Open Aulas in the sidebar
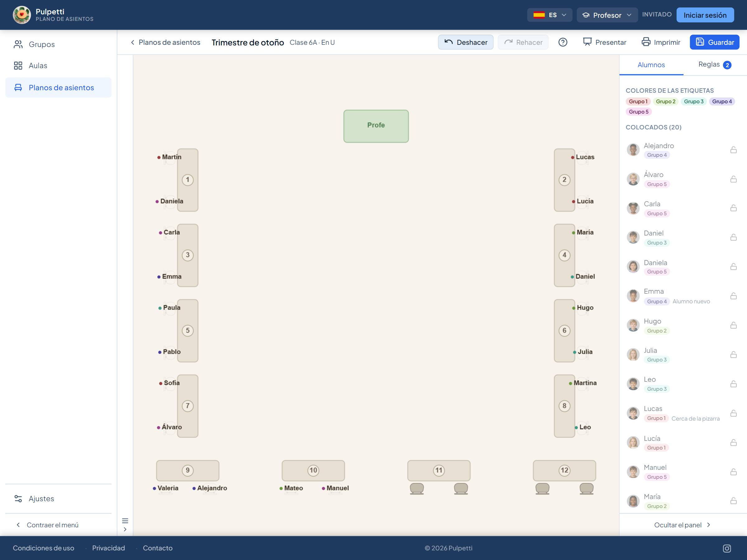747x560 pixels. pyautogui.click(x=59, y=65)
